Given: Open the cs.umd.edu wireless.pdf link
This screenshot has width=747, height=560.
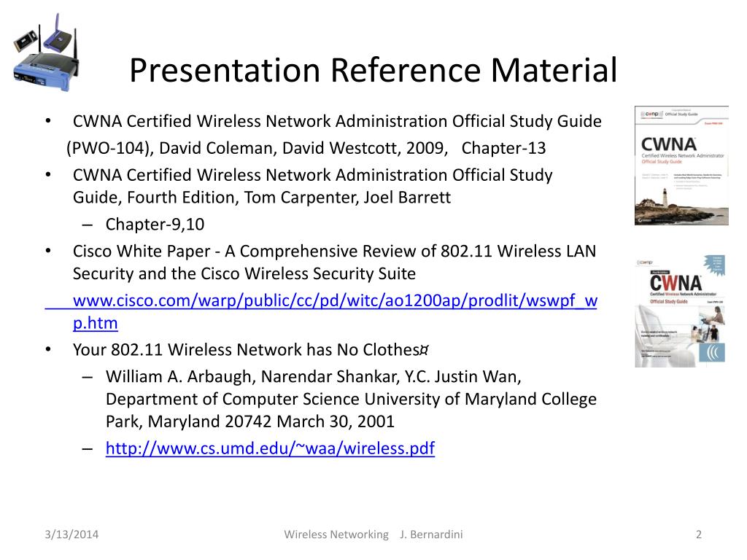Looking at the screenshot, I should [270, 448].
